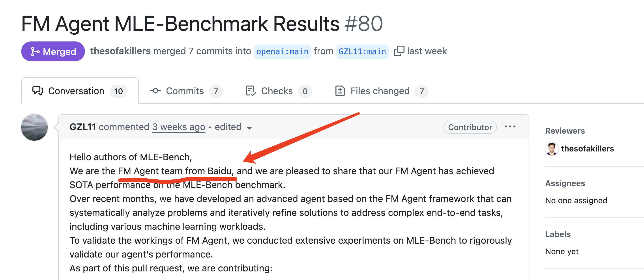Click the commit icon beside the Commits tab
The image size is (644, 280).
[155, 91]
